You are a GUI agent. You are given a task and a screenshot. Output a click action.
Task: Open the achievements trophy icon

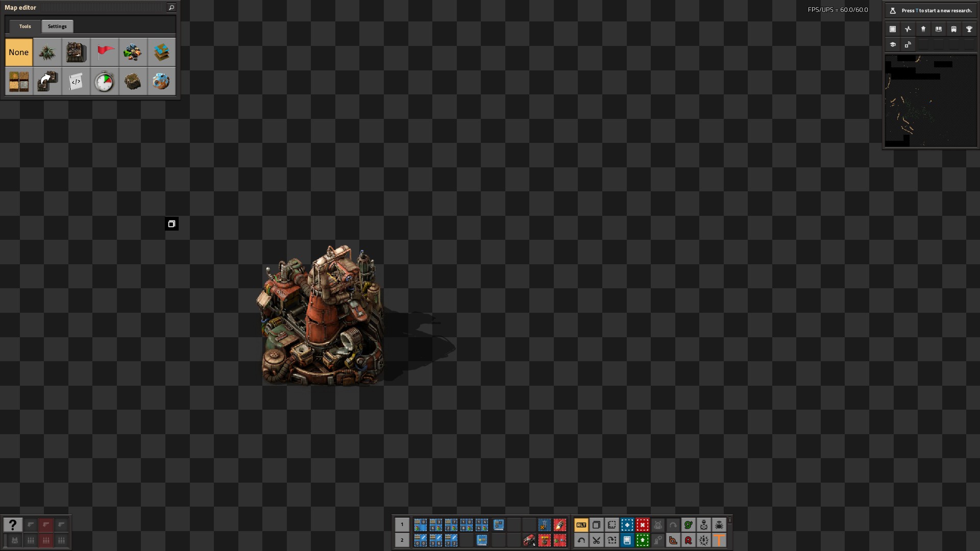coord(969,29)
